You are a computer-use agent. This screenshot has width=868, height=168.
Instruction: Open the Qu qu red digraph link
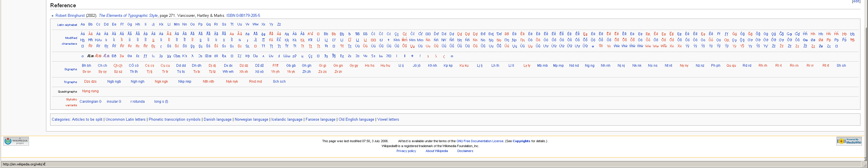[731, 66]
